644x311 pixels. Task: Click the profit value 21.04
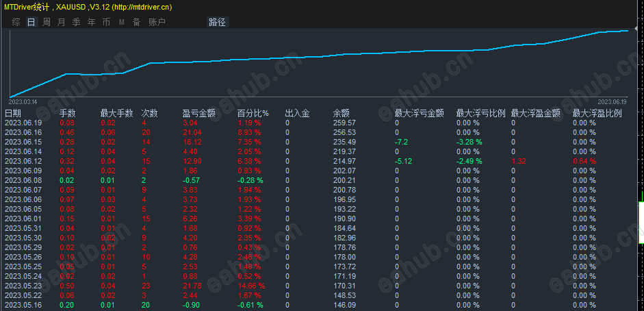(192, 132)
